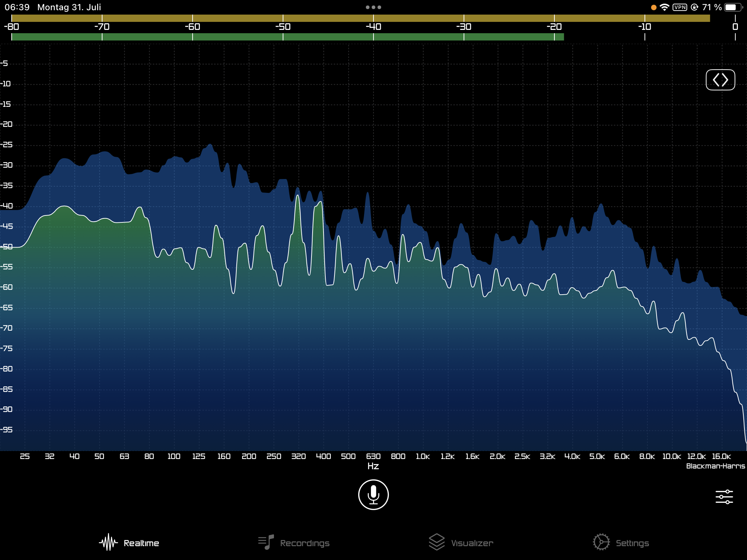Image resolution: width=747 pixels, height=560 pixels.
Task: Tap the 71 % battery percentage
Action: tap(712, 7)
